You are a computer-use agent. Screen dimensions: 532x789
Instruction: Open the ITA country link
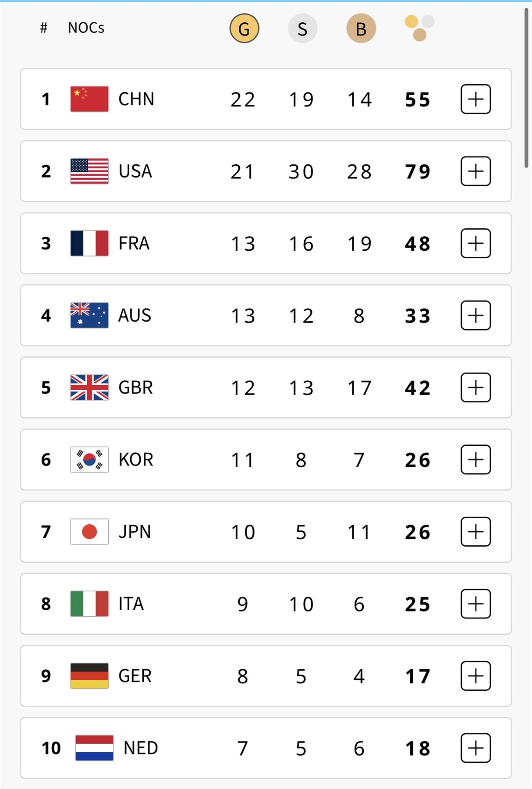click(131, 604)
